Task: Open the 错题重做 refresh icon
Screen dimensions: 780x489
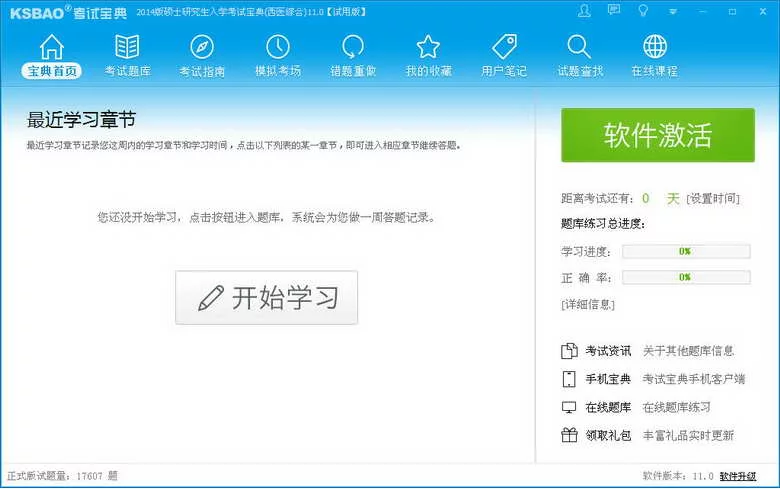Action: click(353, 47)
